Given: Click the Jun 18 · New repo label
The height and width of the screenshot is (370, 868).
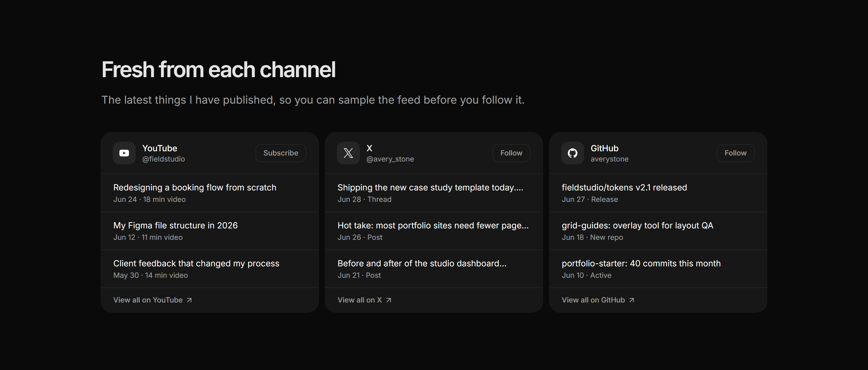Looking at the screenshot, I should [592, 237].
